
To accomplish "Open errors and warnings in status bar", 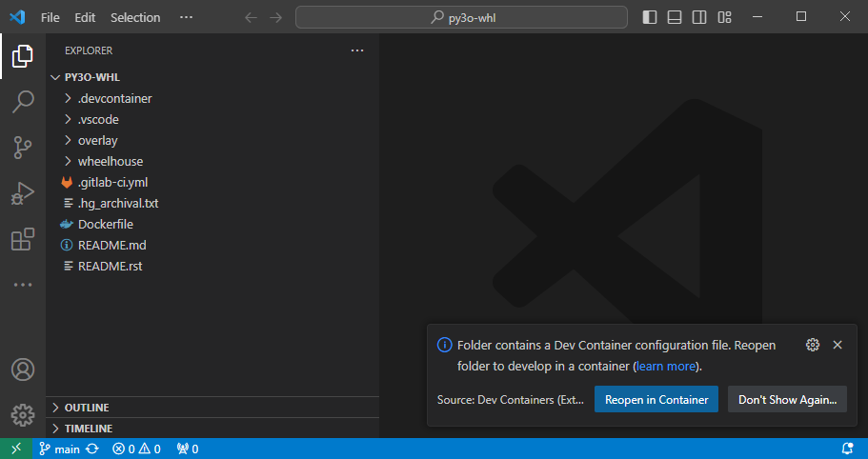I will click(137, 449).
